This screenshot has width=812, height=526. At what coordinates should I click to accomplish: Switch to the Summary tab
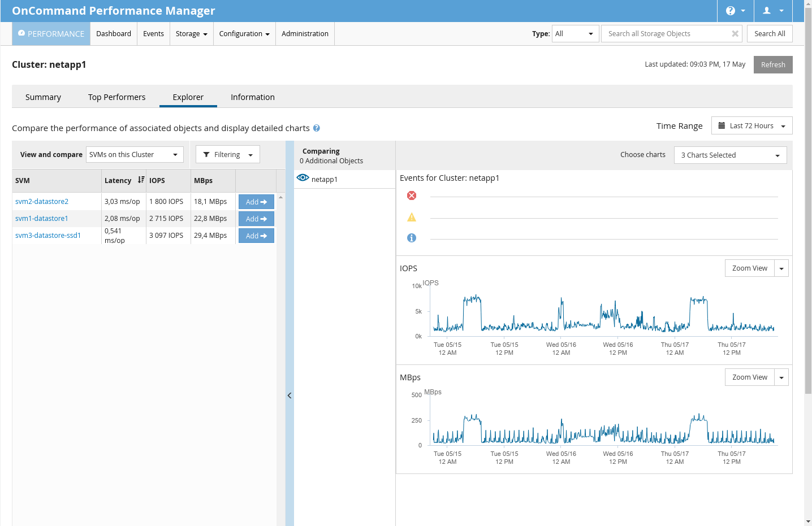coord(43,97)
